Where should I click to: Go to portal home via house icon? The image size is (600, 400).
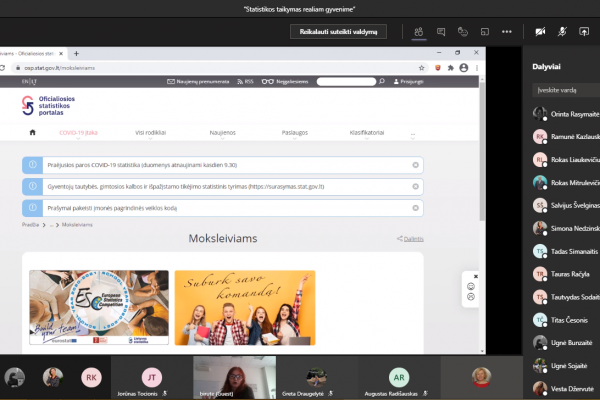tap(33, 132)
